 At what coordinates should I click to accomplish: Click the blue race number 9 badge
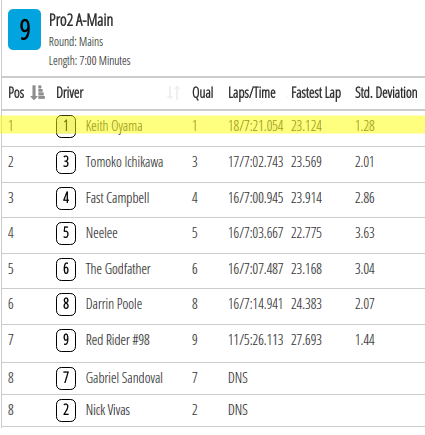[x=24, y=30]
